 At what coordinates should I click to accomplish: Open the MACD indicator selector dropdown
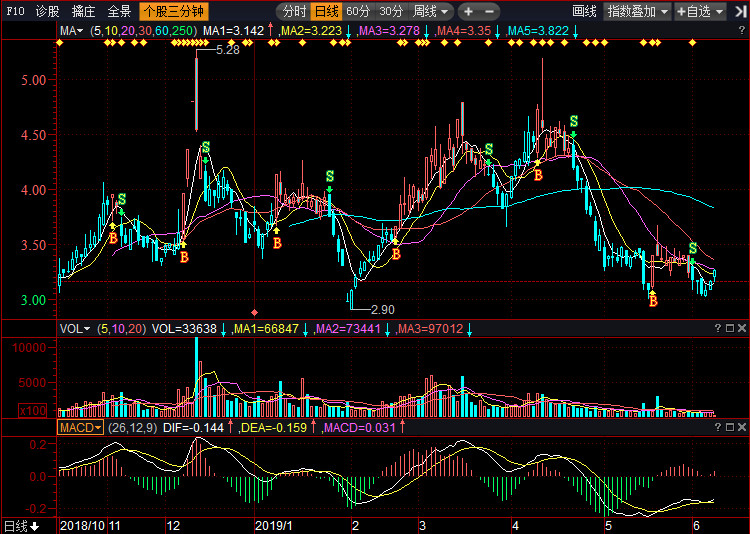pos(80,427)
